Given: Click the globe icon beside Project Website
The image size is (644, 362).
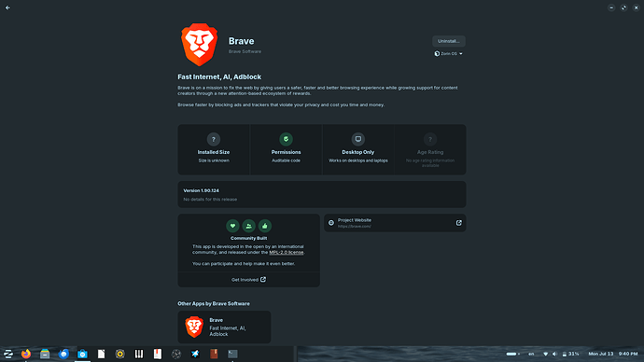Looking at the screenshot, I should pyautogui.click(x=331, y=223).
